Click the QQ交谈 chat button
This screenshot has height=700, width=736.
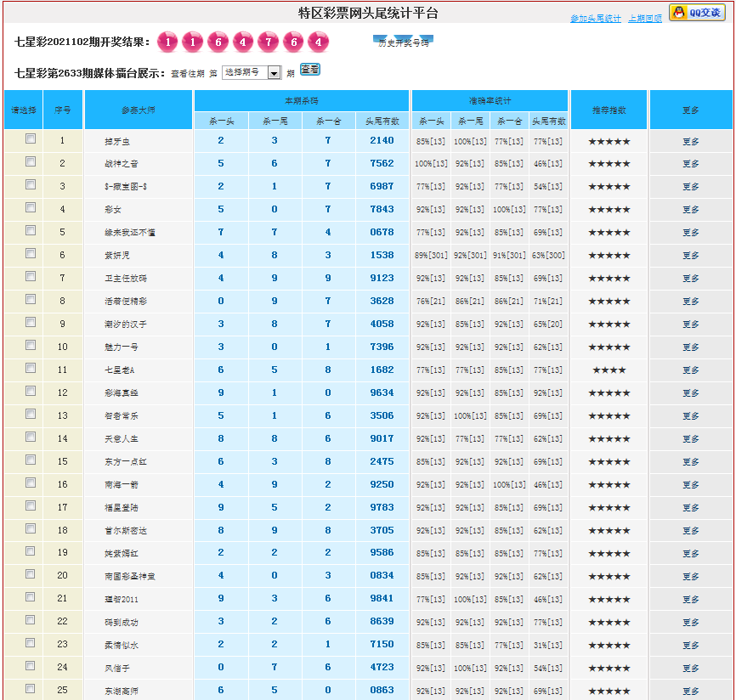(697, 13)
